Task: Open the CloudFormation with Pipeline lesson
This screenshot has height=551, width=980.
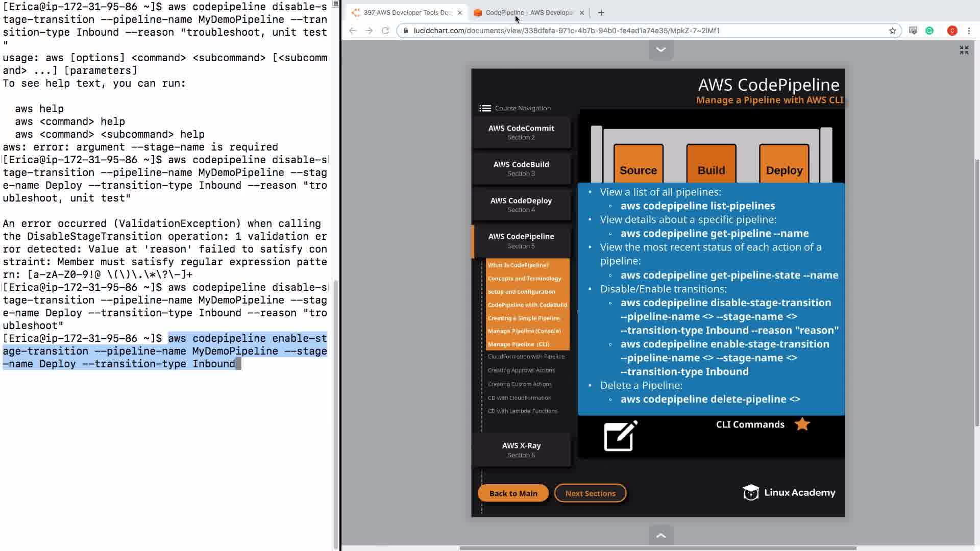Action: 526,357
